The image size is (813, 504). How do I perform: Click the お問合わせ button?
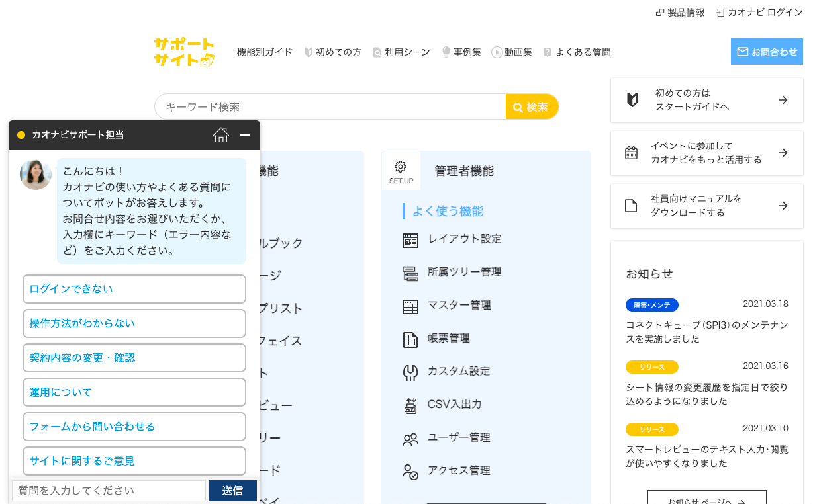tap(767, 52)
